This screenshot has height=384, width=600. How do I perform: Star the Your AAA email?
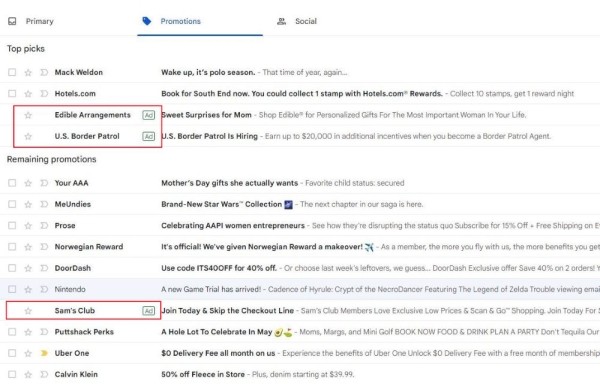(28, 183)
